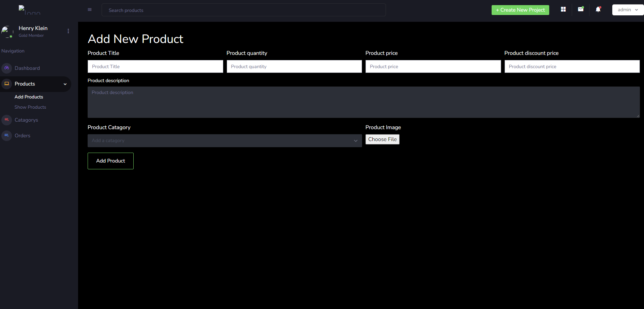
Task: Click Henry Klein's name in the sidebar
Action: click(33, 28)
